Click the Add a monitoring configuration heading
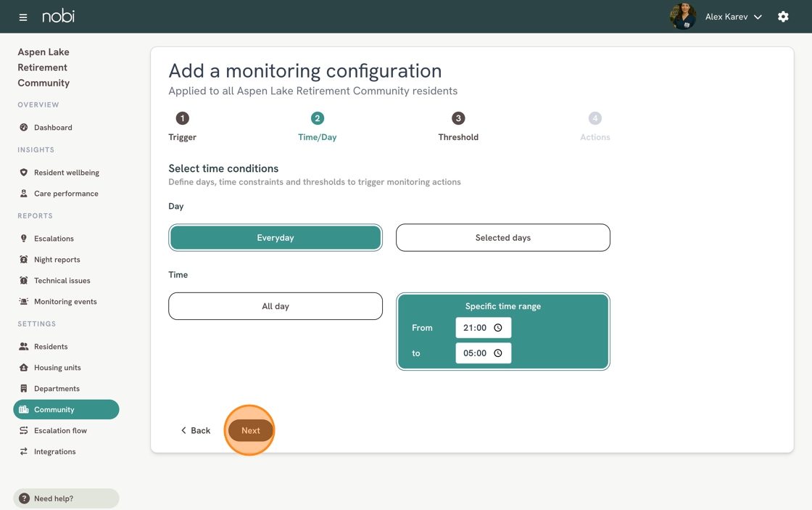812x510 pixels. coord(305,71)
